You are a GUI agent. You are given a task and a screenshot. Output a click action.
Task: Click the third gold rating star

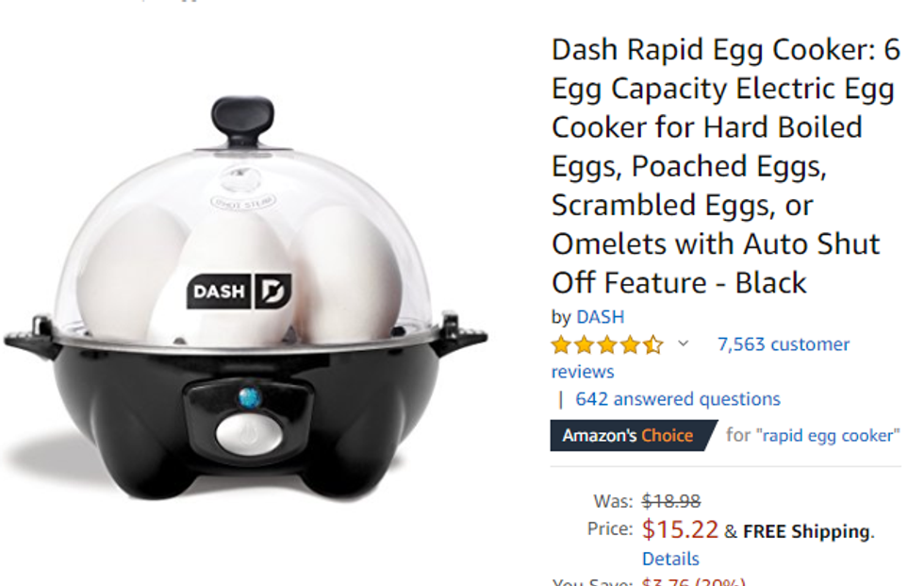coord(607,344)
